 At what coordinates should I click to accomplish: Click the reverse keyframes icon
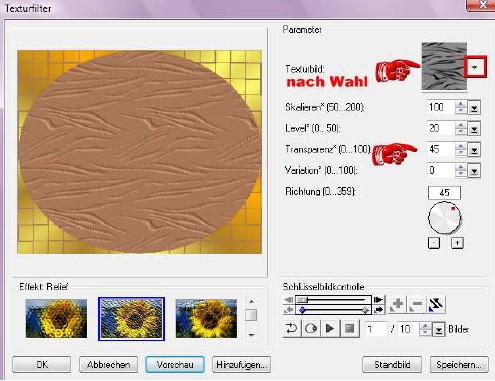click(x=436, y=304)
